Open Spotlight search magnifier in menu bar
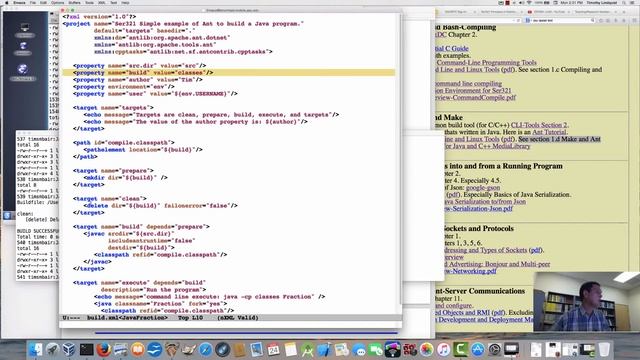The height and width of the screenshot is (360, 640). [x=624, y=2]
